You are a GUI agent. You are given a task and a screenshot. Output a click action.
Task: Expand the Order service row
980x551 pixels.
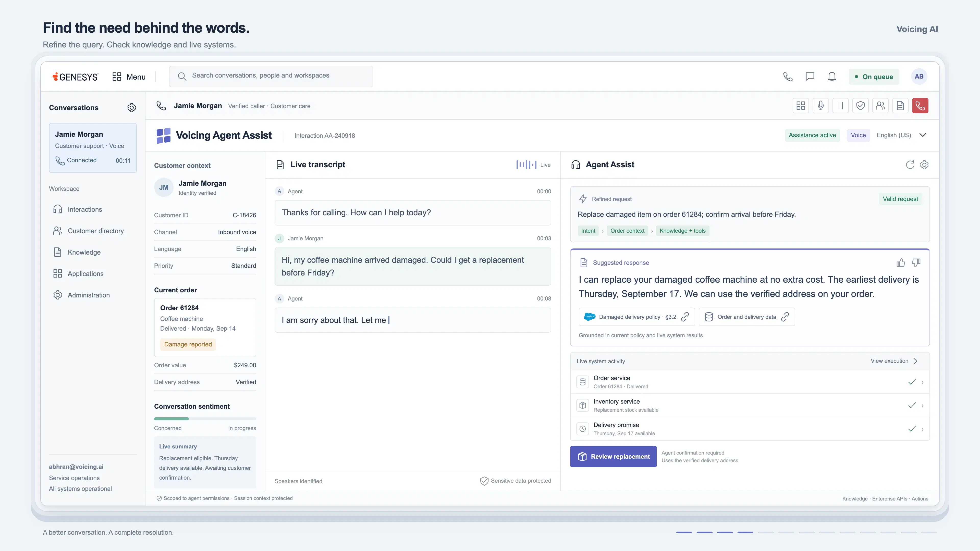pyautogui.click(x=750, y=382)
